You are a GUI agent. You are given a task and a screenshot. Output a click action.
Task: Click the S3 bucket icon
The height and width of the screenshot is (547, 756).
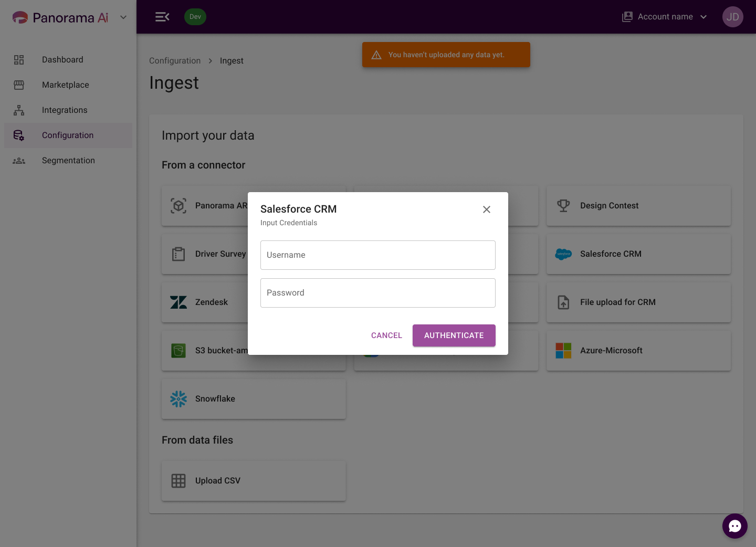(x=178, y=351)
